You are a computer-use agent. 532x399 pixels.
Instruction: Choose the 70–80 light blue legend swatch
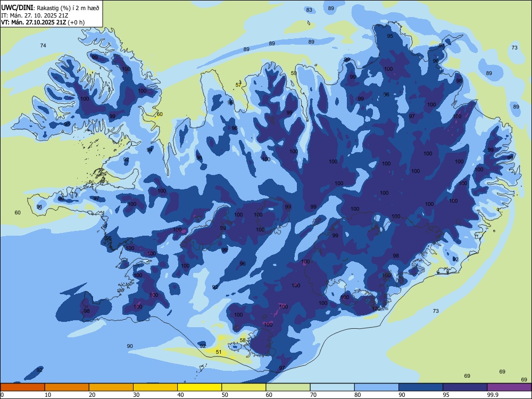tap(332, 387)
